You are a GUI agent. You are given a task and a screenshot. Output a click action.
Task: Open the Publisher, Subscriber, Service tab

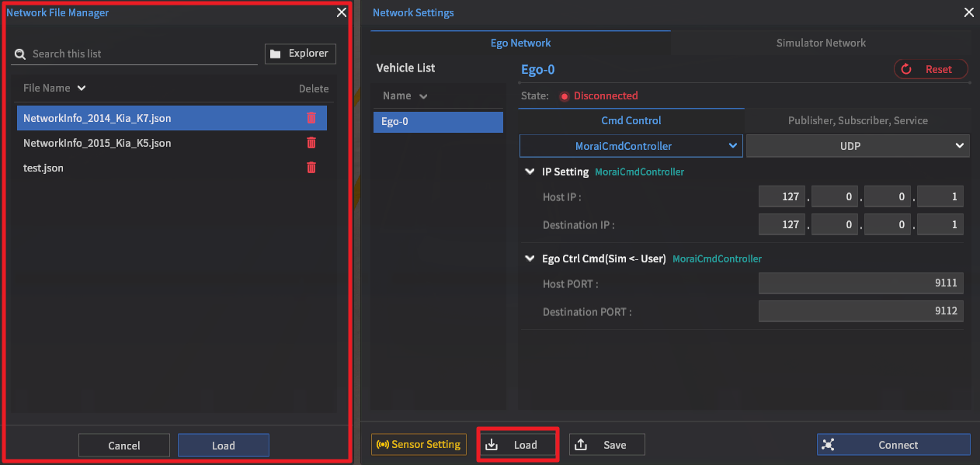click(857, 120)
